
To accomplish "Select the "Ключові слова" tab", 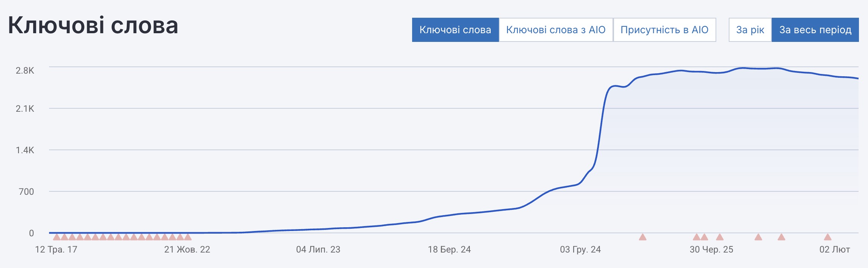I will pyautogui.click(x=455, y=30).
